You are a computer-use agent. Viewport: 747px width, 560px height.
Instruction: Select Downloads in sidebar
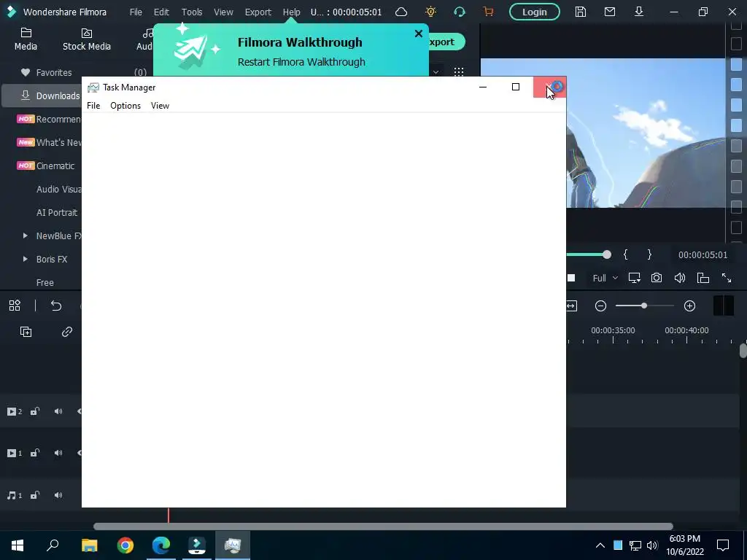pos(42,96)
